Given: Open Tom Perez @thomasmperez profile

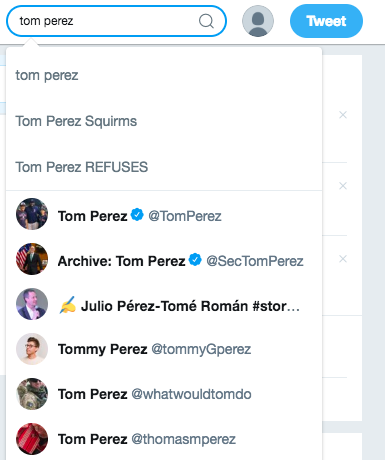Looking at the screenshot, I should click(x=164, y=439).
